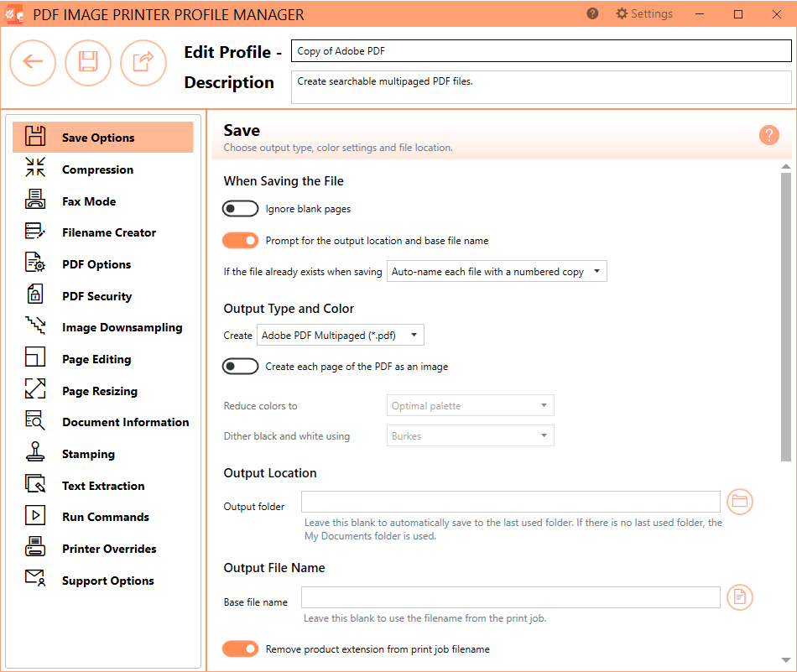The width and height of the screenshot is (797, 672).
Task: Click the Stamping stamp icon
Action: (x=35, y=451)
